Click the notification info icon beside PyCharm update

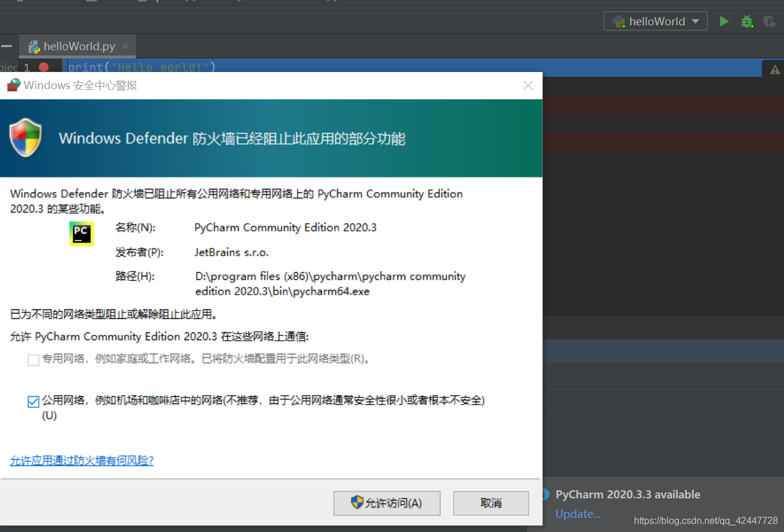click(545, 494)
